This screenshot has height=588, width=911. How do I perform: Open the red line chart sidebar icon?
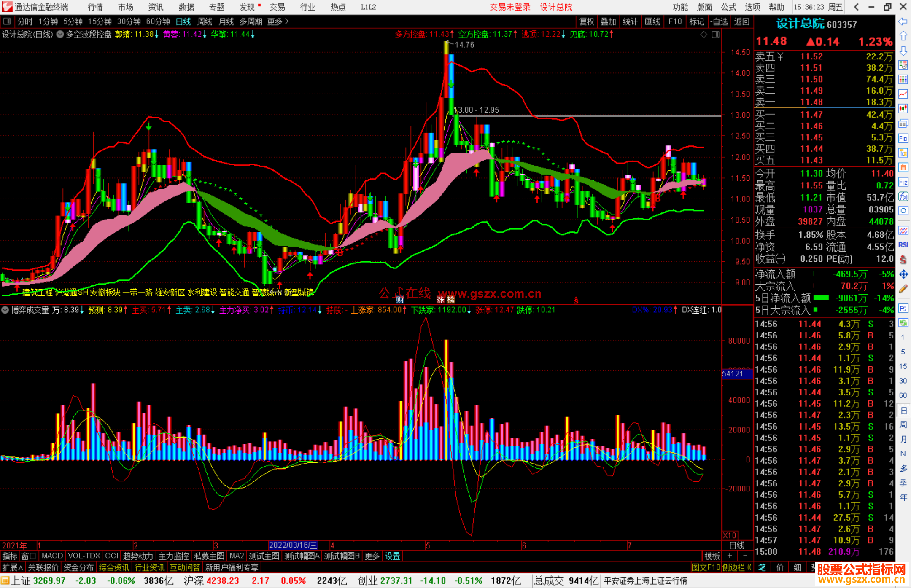pyautogui.click(x=903, y=94)
